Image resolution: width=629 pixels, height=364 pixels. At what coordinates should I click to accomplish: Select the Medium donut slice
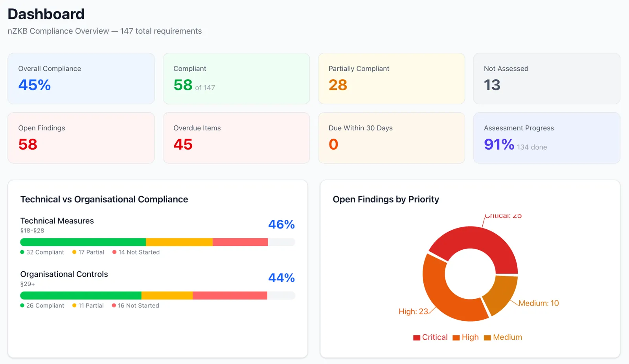click(x=502, y=294)
